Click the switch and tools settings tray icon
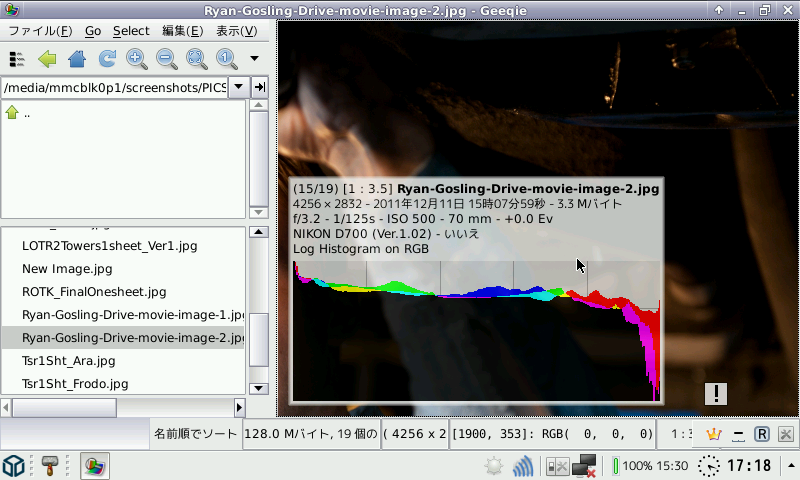 click(x=557, y=466)
